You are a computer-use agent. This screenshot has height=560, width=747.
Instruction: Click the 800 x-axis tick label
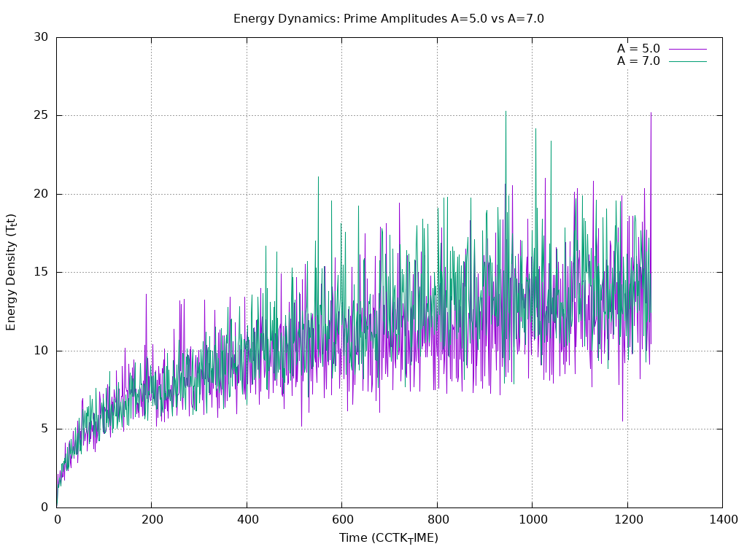(x=437, y=520)
